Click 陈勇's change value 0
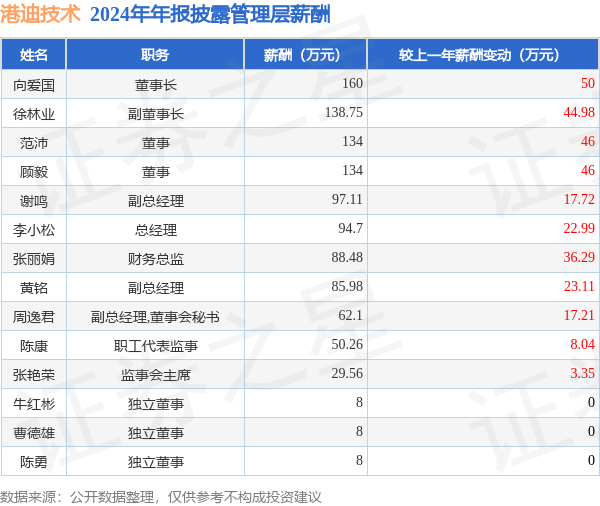 pos(591,460)
